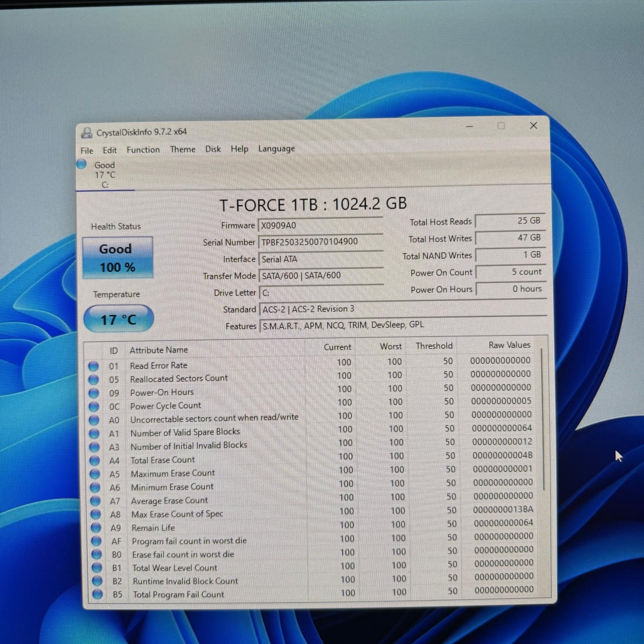644x644 pixels.
Task: Select the Good 17 °C C: disk tab
Action: click(105, 175)
